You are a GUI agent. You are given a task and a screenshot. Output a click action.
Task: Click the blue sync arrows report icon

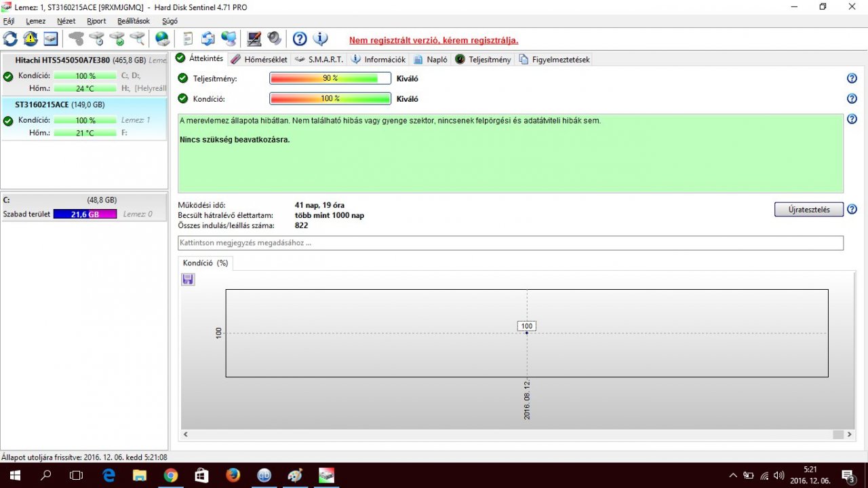(208, 39)
